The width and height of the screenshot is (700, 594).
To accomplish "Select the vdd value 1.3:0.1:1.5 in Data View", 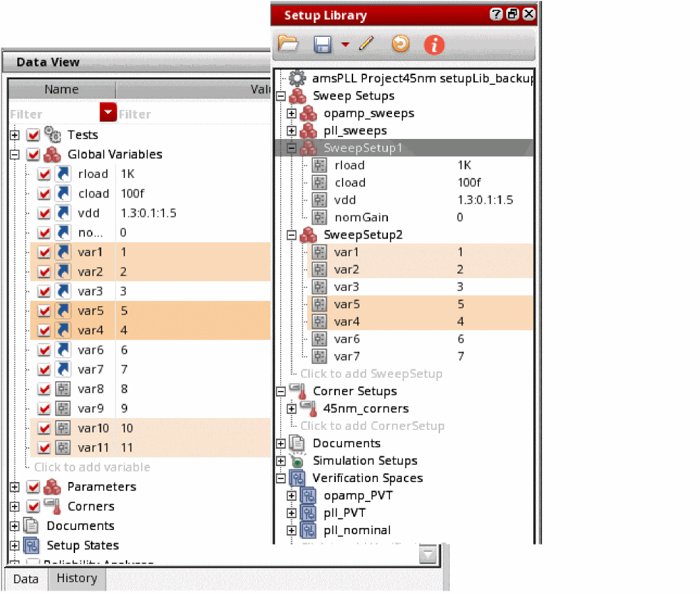I will (x=149, y=213).
